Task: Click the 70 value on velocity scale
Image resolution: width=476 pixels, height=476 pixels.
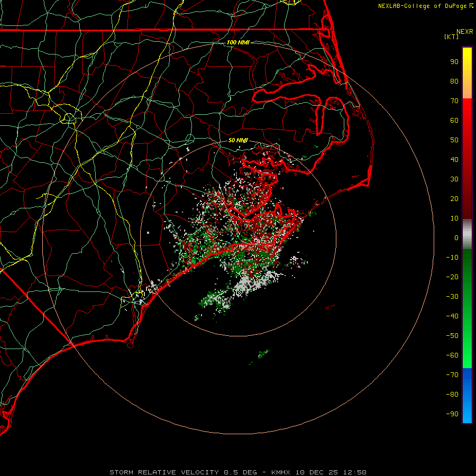Action: click(454, 101)
